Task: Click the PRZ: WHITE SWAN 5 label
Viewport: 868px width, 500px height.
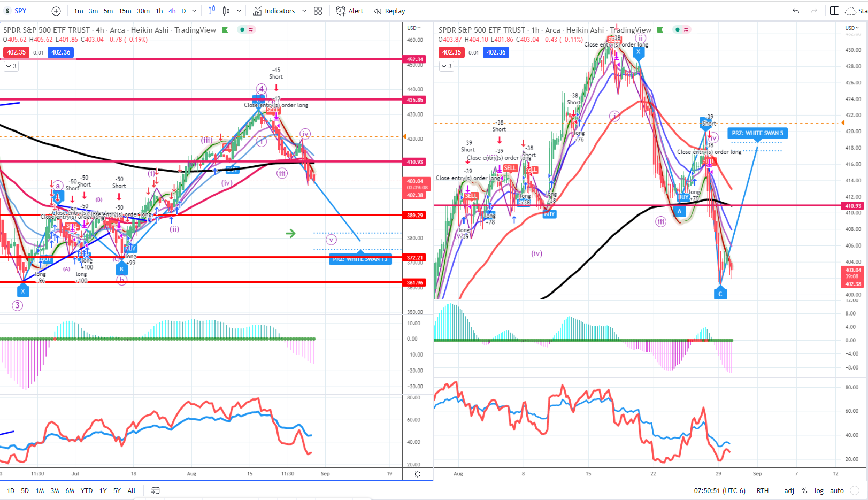Action: pos(757,133)
